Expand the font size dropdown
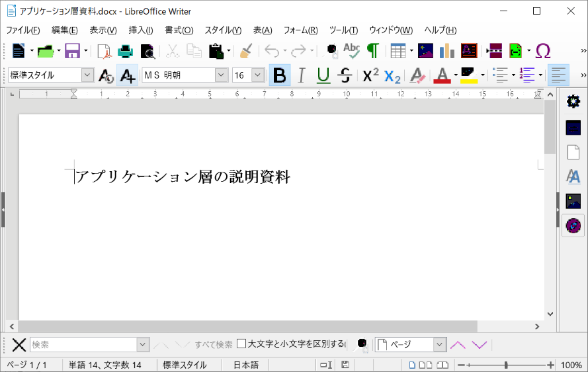 tap(258, 75)
